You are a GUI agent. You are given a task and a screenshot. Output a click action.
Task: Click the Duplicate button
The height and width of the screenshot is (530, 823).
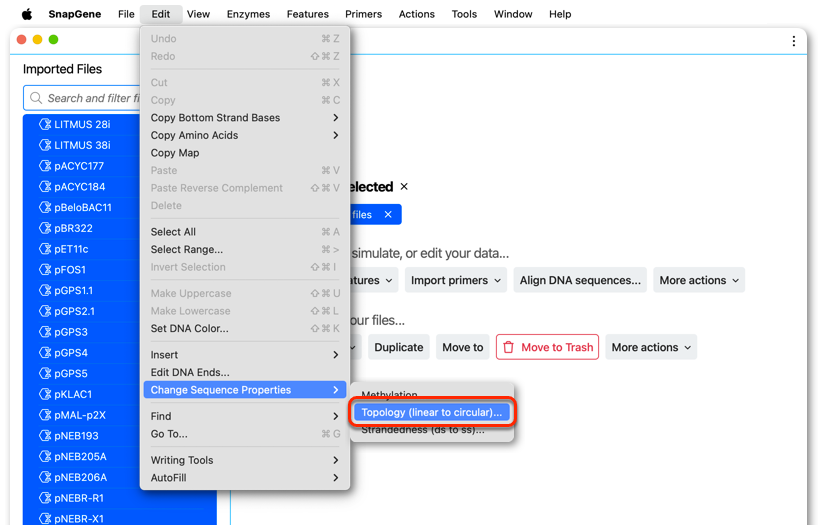click(x=398, y=347)
